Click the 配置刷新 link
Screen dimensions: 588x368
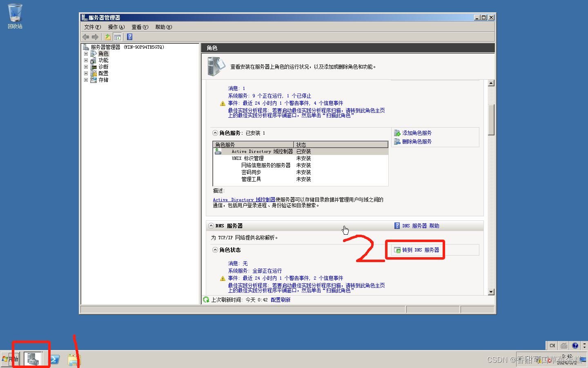pos(281,300)
